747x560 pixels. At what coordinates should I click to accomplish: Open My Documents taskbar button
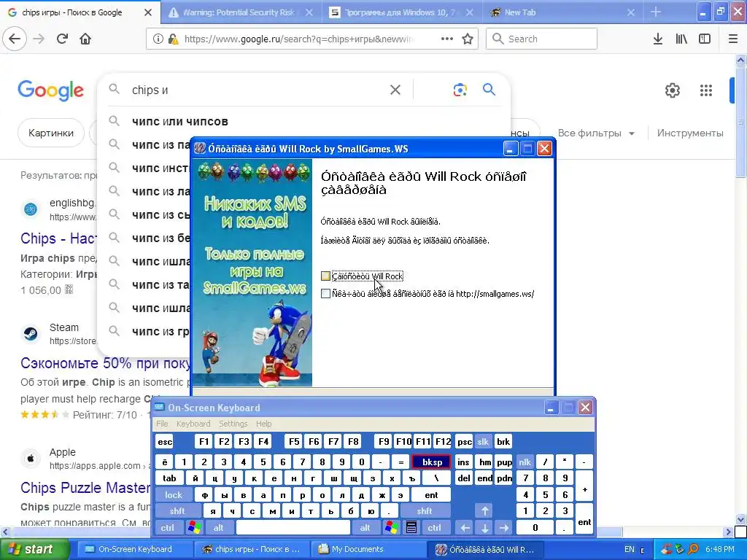368,549
